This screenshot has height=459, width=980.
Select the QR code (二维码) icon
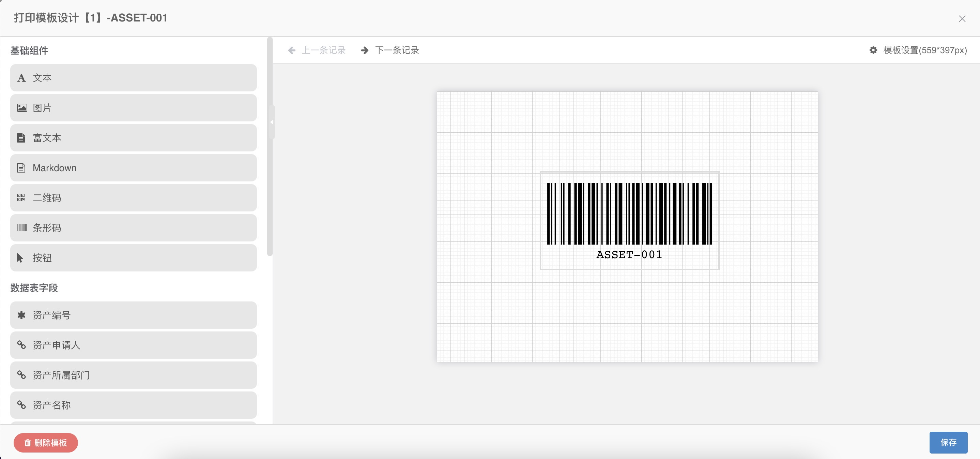[21, 198]
